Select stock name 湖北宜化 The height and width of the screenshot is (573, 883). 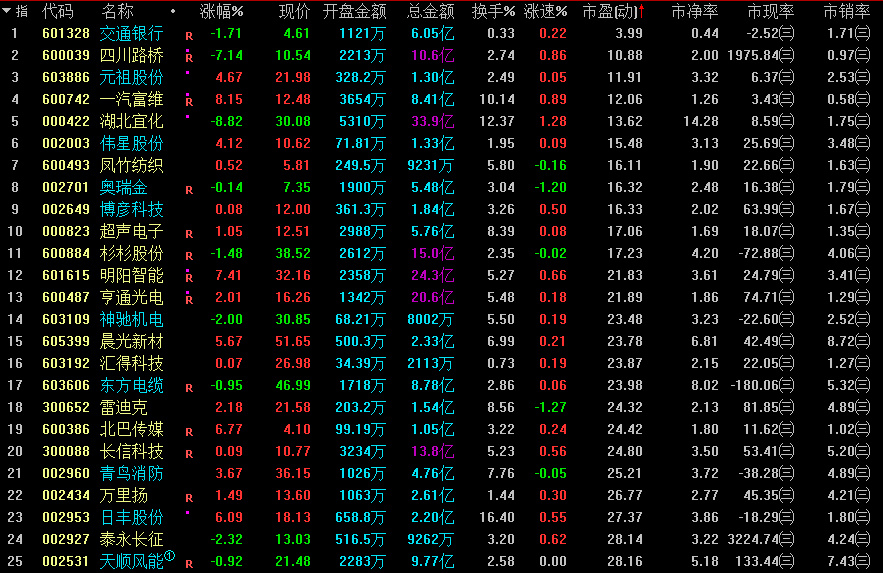pos(131,121)
